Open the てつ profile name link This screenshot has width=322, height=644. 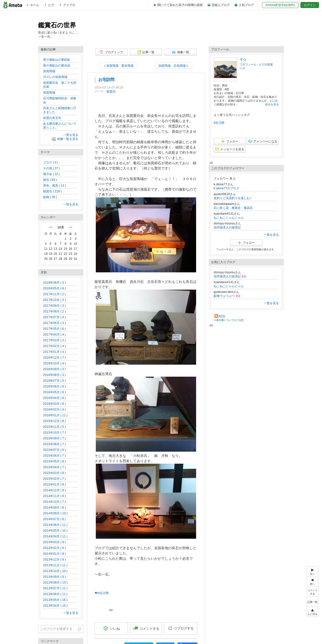243,60
